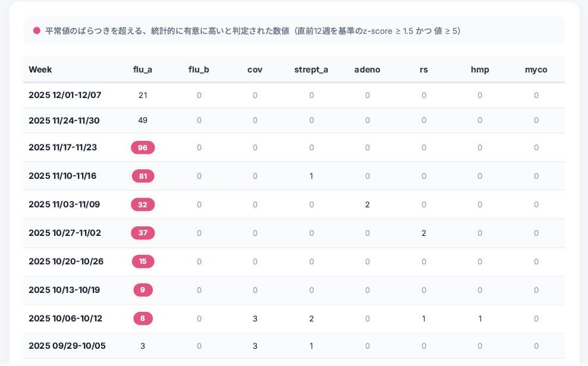Click the pink legend dot icon

[x=37, y=31]
